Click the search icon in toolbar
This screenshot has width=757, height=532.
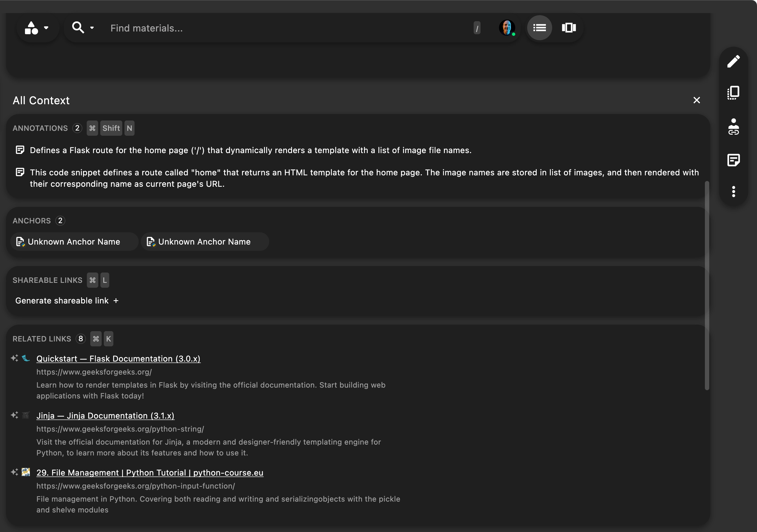(78, 27)
